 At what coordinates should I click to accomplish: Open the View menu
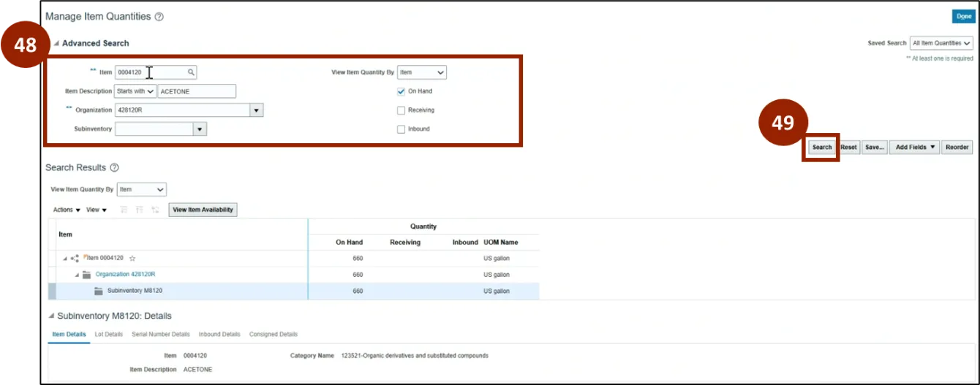tap(97, 210)
